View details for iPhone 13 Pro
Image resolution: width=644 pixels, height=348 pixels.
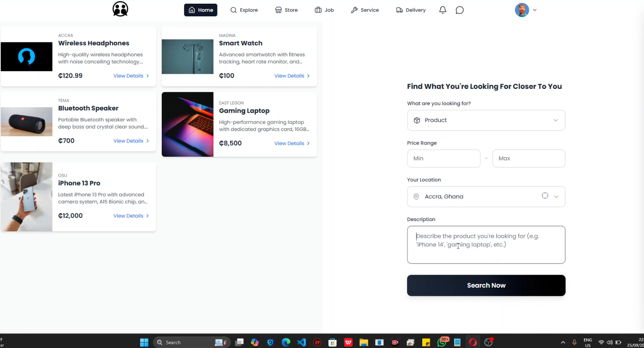131,216
